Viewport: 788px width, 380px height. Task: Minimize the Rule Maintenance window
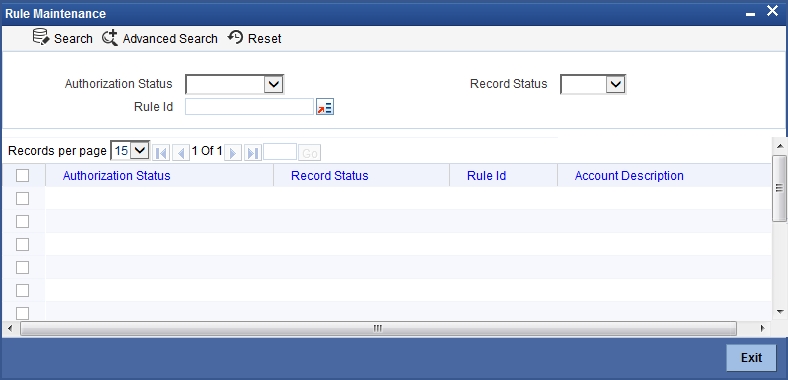750,15
